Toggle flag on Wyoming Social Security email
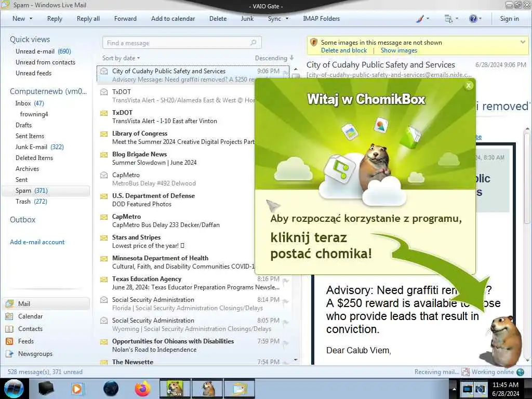The height and width of the screenshot is (399, 532). click(286, 322)
